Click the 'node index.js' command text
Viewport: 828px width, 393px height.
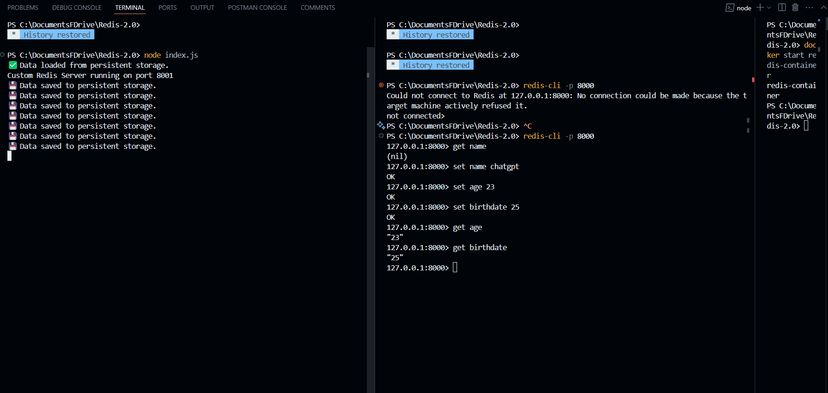click(171, 55)
